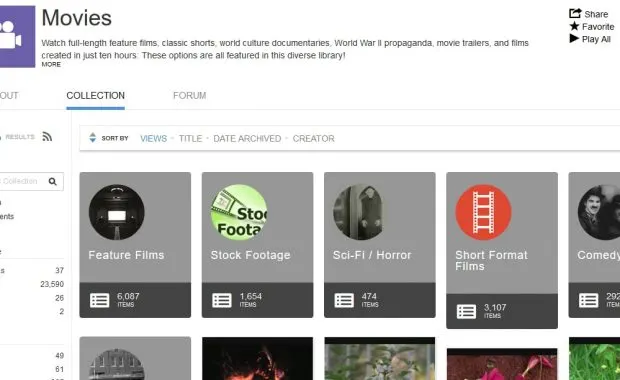Viewport: 620px width, 380px height.
Task: Select the facet count 49
Action: pos(59,355)
